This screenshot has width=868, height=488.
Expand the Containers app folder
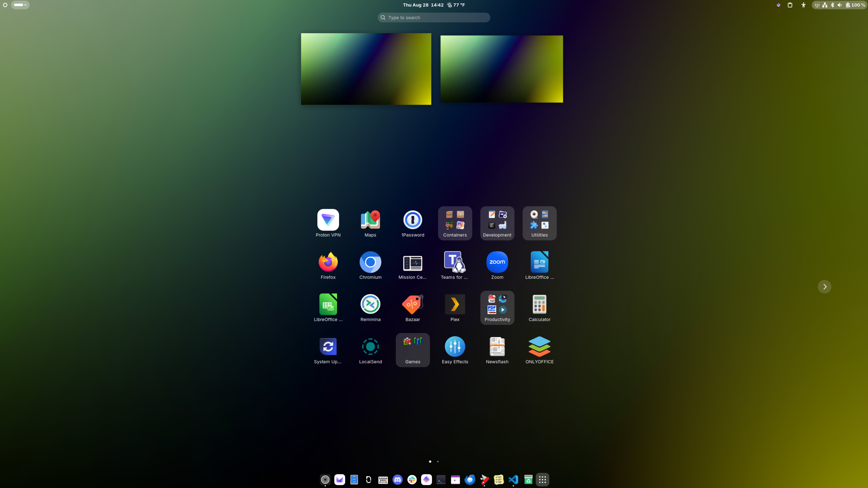(455, 223)
